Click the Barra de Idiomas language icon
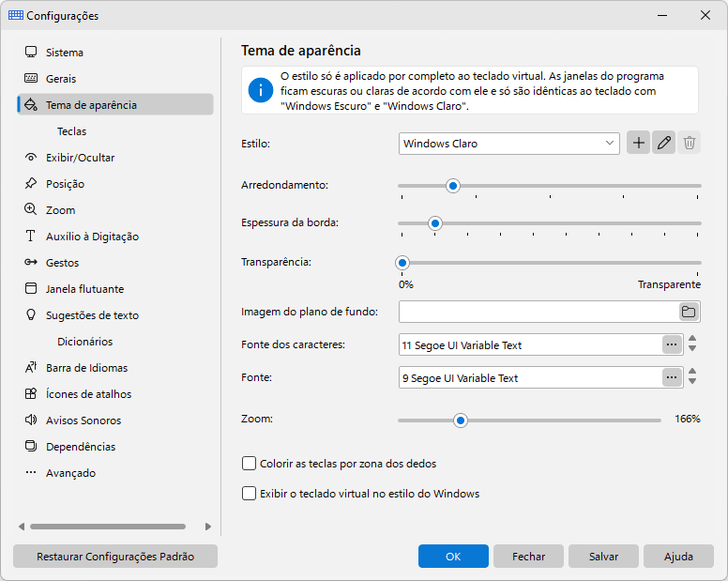This screenshot has width=728, height=581. pyautogui.click(x=31, y=367)
